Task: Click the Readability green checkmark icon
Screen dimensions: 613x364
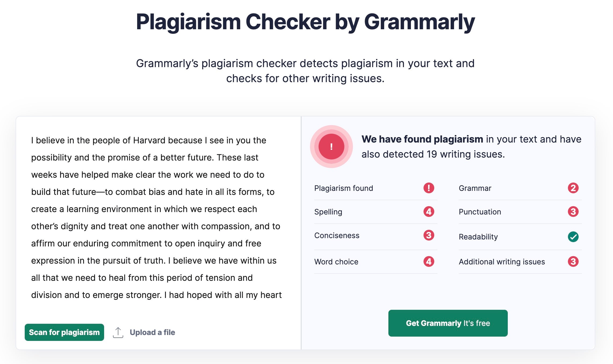Action: (573, 237)
